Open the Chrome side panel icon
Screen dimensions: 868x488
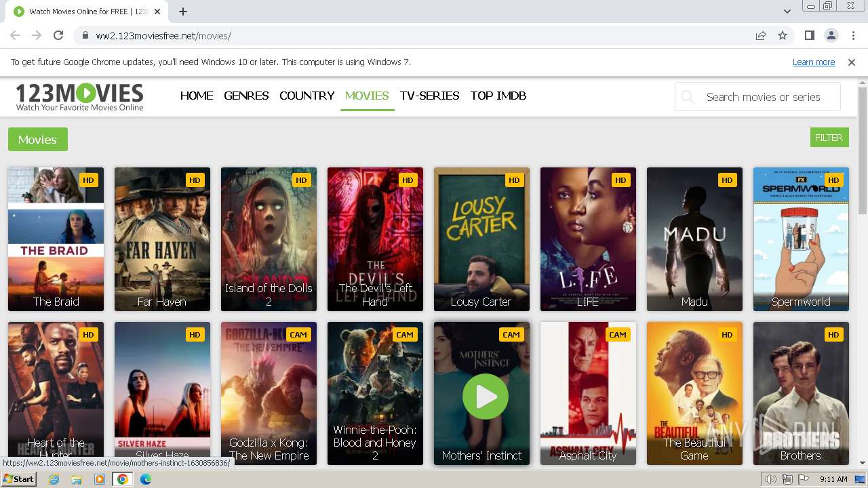coord(810,35)
